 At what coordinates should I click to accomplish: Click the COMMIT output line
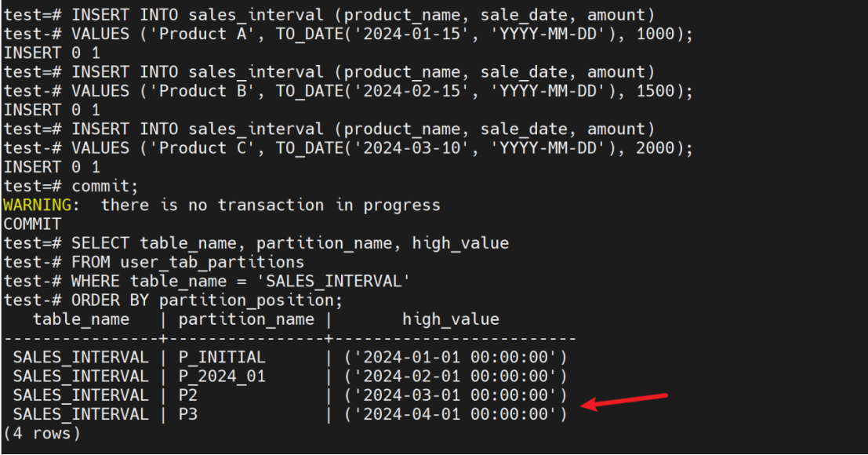click(32, 224)
